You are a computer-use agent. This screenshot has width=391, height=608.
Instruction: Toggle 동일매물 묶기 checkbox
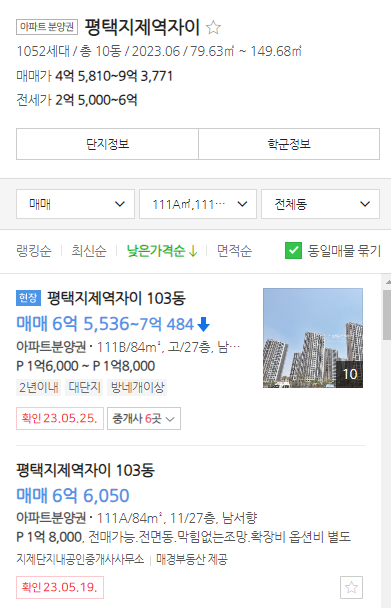click(x=293, y=250)
